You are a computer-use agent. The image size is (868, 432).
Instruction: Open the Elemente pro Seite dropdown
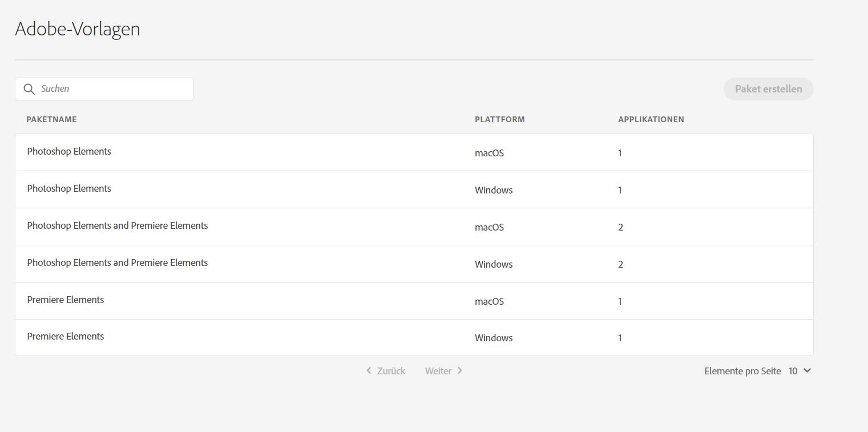click(x=800, y=371)
